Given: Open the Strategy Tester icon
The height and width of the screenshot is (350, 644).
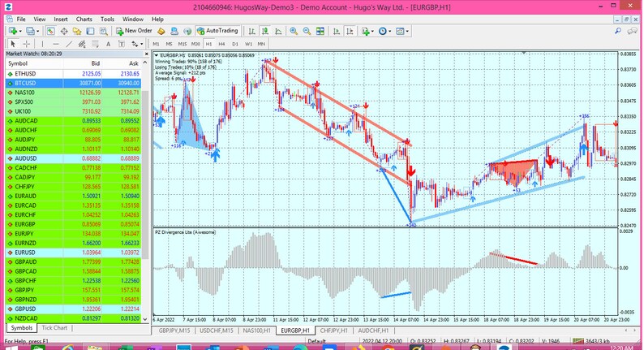Looking at the screenshot, I should 104,31.
